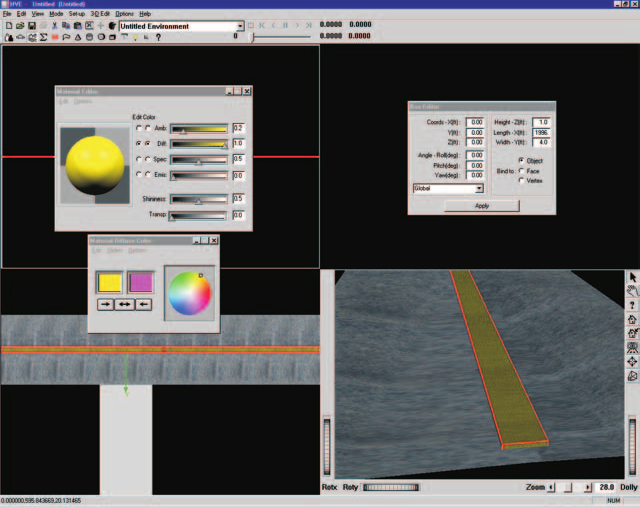The width and height of the screenshot is (640, 507).
Task: Click the Apply button in Box Editor
Action: pos(482,205)
